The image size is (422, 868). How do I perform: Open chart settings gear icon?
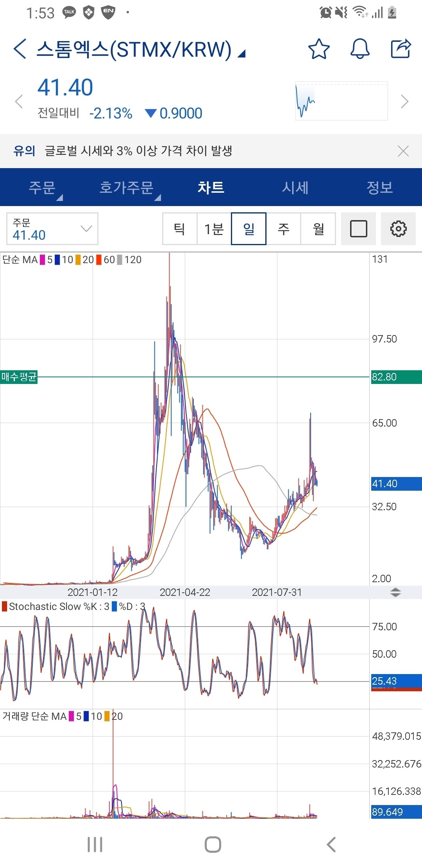(398, 229)
